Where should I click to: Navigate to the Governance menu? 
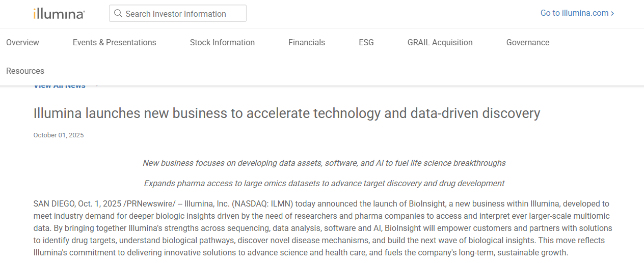tap(527, 43)
